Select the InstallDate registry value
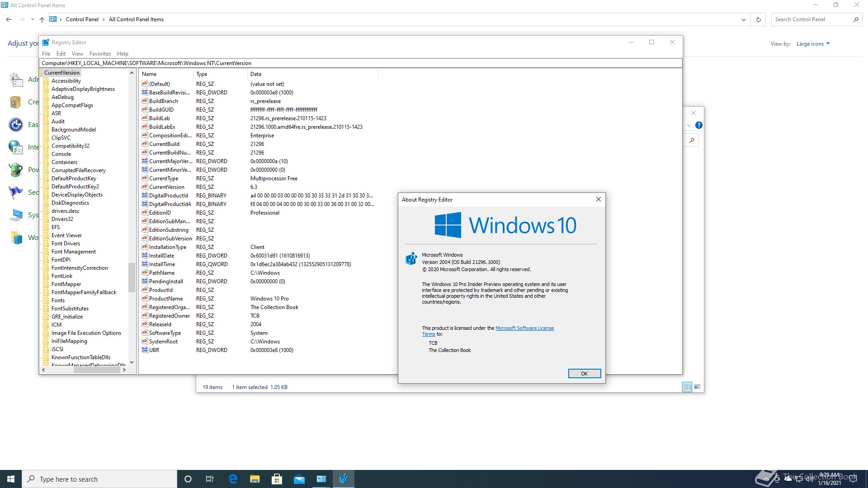The image size is (868, 488). click(161, 256)
